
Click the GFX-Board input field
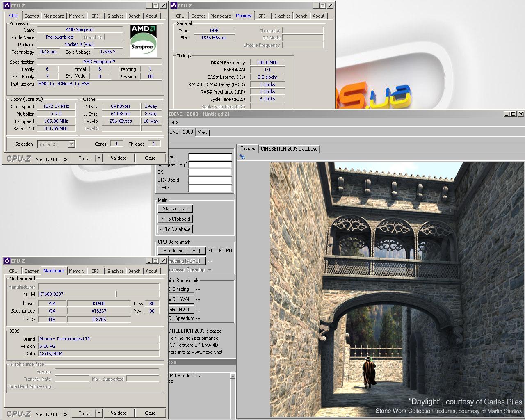[x=210, y=180]
